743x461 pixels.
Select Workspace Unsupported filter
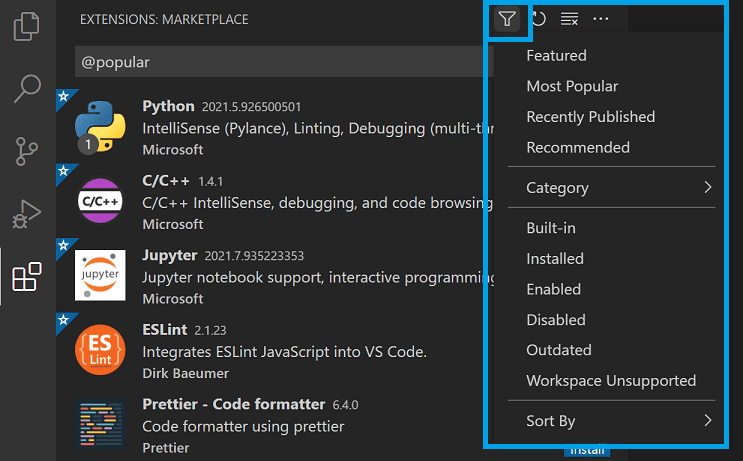(x=611, y=381)
